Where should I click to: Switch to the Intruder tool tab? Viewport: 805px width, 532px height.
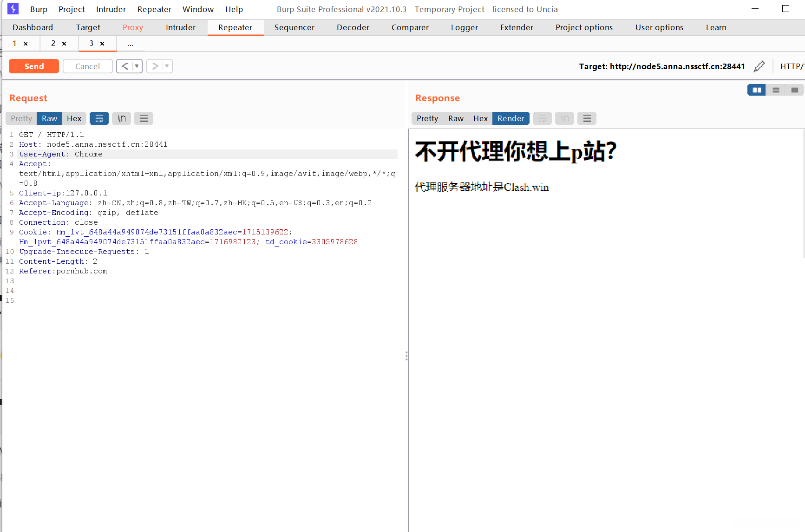click(x=181, y=27)
